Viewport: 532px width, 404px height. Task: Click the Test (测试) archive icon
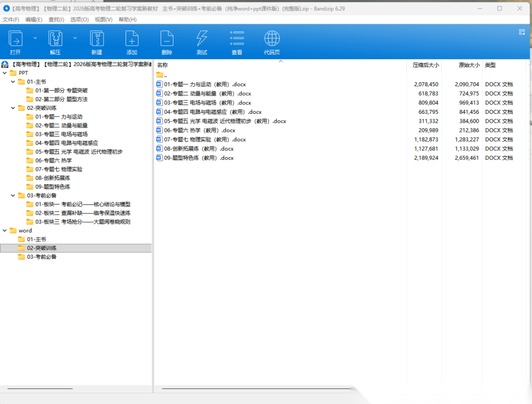202,39
